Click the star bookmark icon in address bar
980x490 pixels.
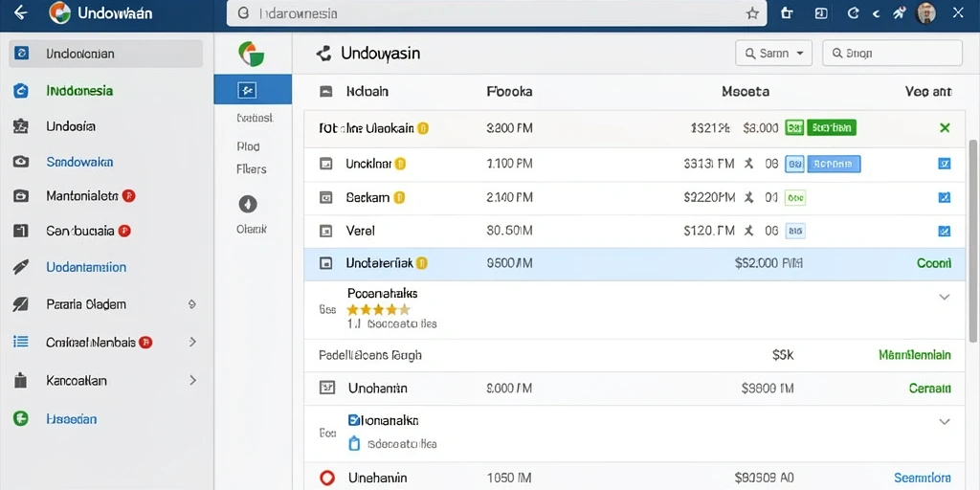[752, 13]
